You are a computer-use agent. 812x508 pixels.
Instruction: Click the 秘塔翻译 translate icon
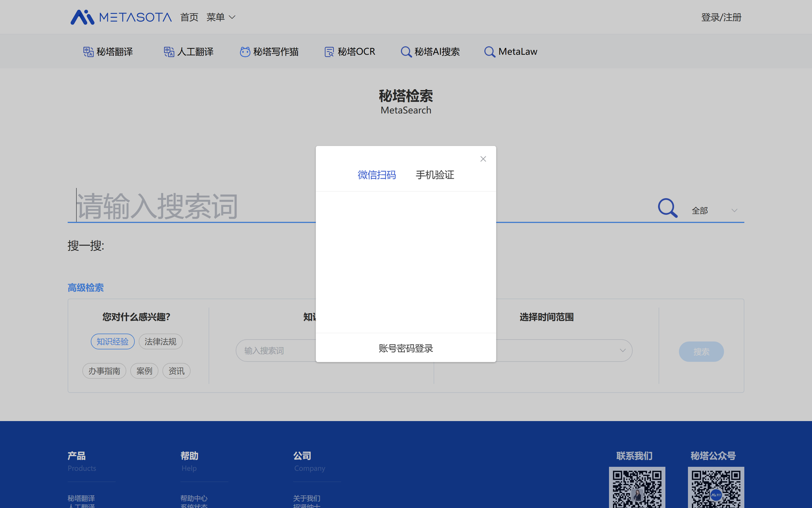tap(88, 52)
